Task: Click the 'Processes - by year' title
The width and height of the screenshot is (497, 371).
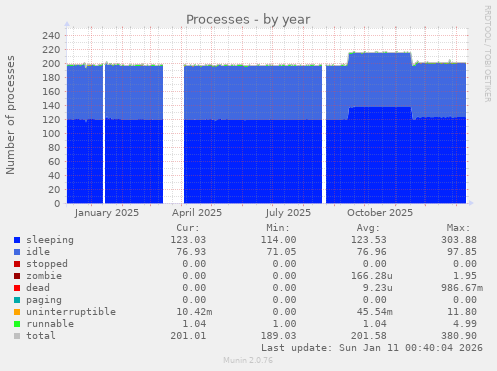Action: (x=248, y=20)
